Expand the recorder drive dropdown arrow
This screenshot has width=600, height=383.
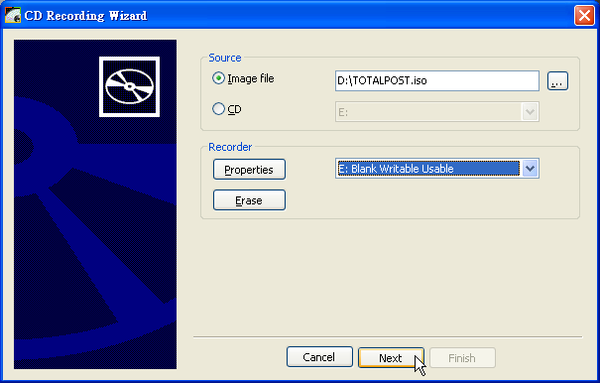click(x=530, y=168)
